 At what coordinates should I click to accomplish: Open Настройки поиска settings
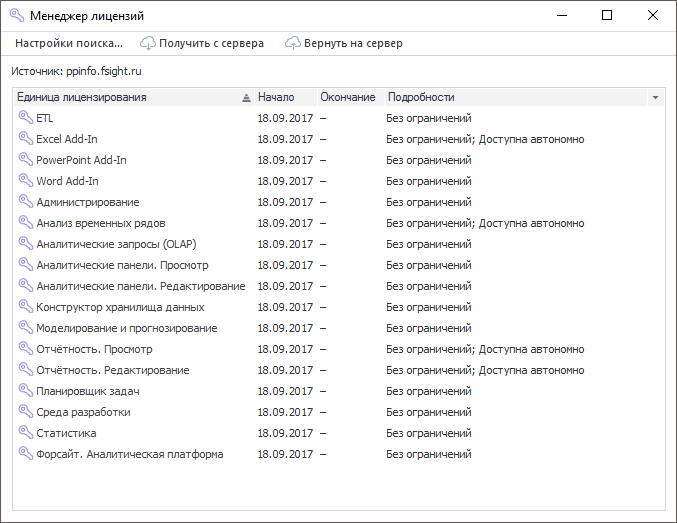pyautogui.click(x=68, y=43)
